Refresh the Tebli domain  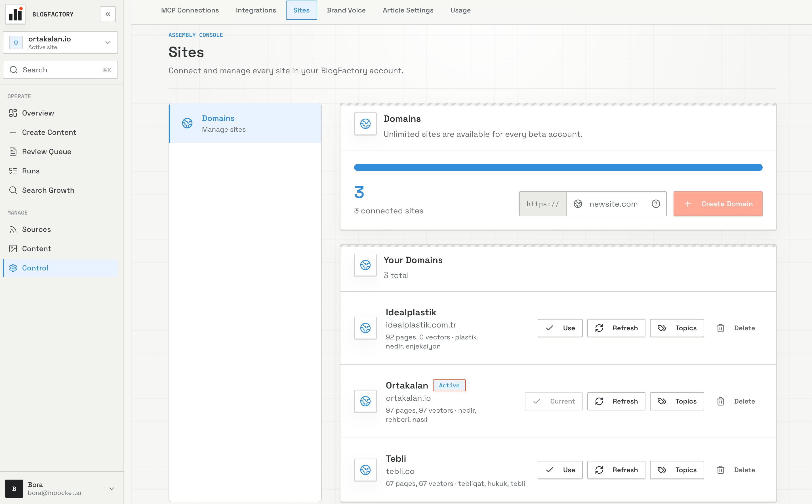pos(616,470)
